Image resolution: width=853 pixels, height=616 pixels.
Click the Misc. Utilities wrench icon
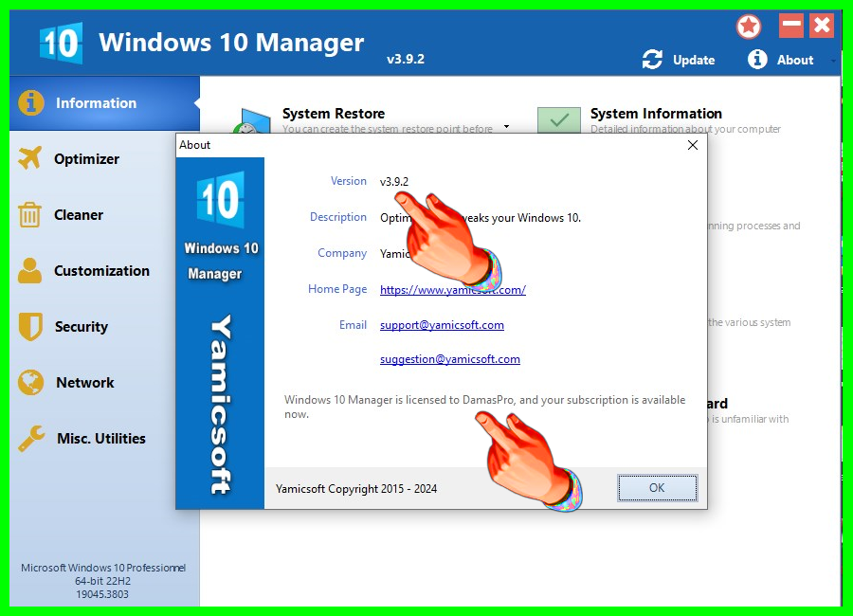tap(31, 438)
